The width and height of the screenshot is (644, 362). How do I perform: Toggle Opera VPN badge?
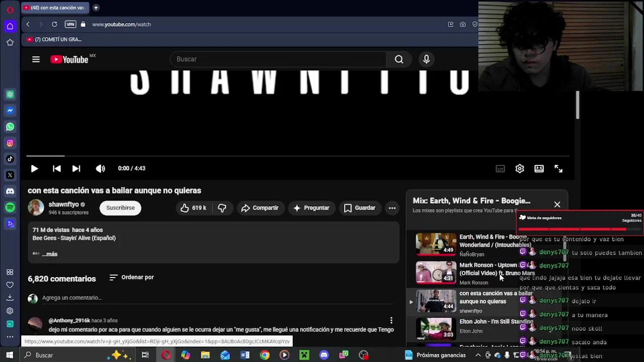tap(70, 24)
